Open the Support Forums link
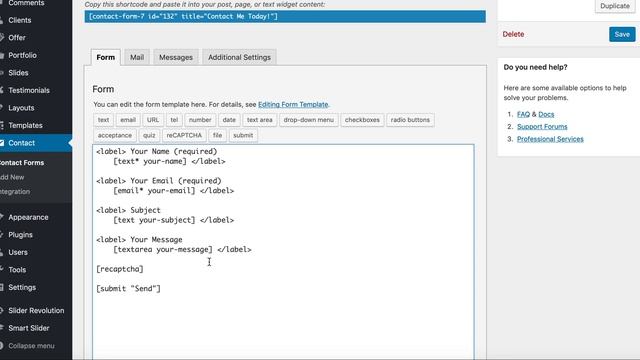This screenshot has height=360, width=640. (x=542, y=127)
